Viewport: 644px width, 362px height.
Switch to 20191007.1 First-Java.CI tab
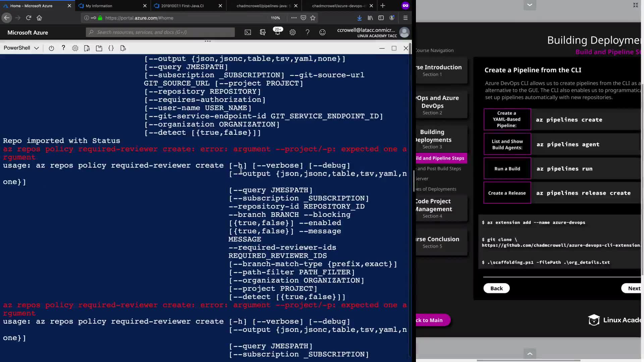pyautogui.click(x=182, y=6)
